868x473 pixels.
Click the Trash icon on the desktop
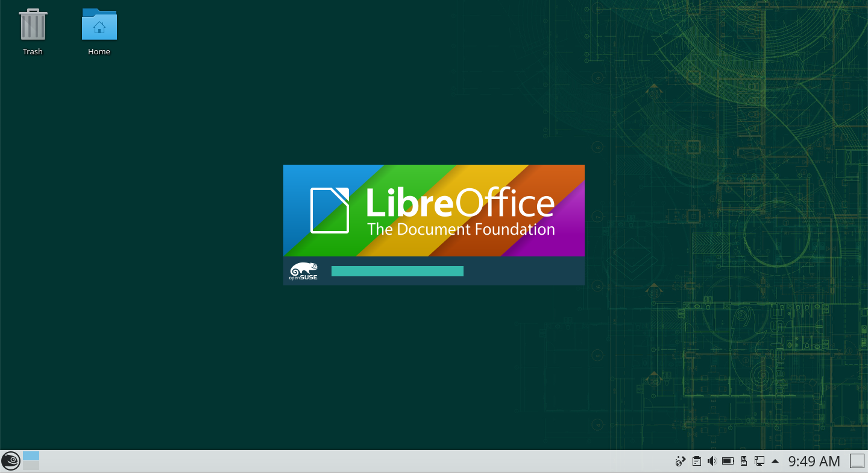tap(33, 25)
